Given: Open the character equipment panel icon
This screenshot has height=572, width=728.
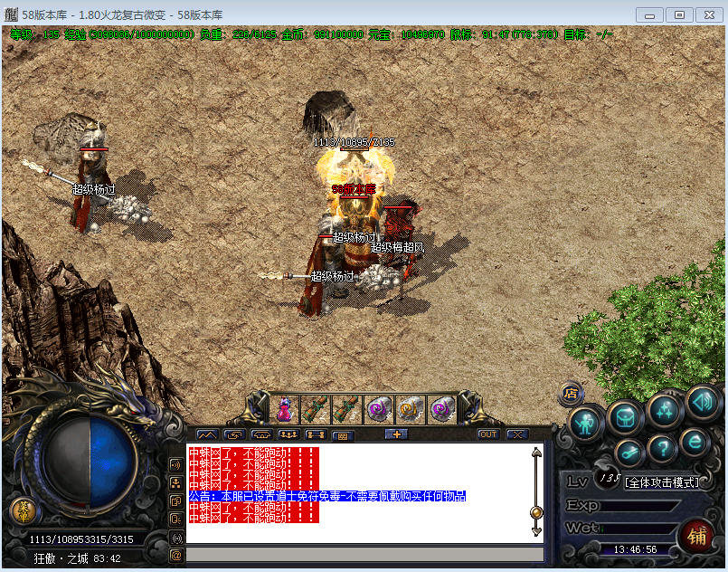Looking at the screenshot, I should coord(585,424).
